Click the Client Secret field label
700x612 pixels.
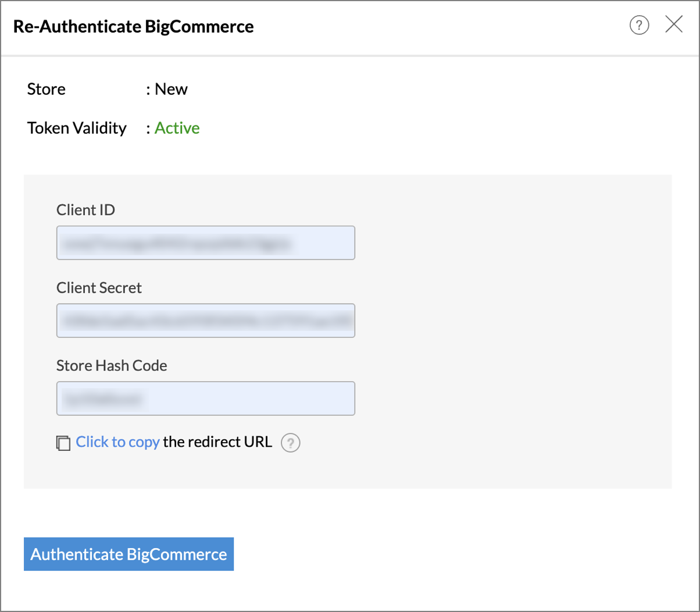99,288
